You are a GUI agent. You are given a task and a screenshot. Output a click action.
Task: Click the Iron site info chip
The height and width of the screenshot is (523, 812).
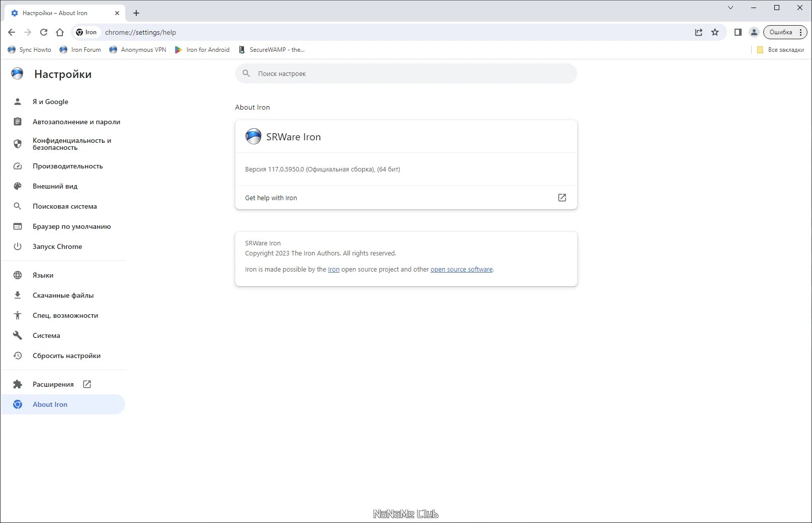coord(86,32)
